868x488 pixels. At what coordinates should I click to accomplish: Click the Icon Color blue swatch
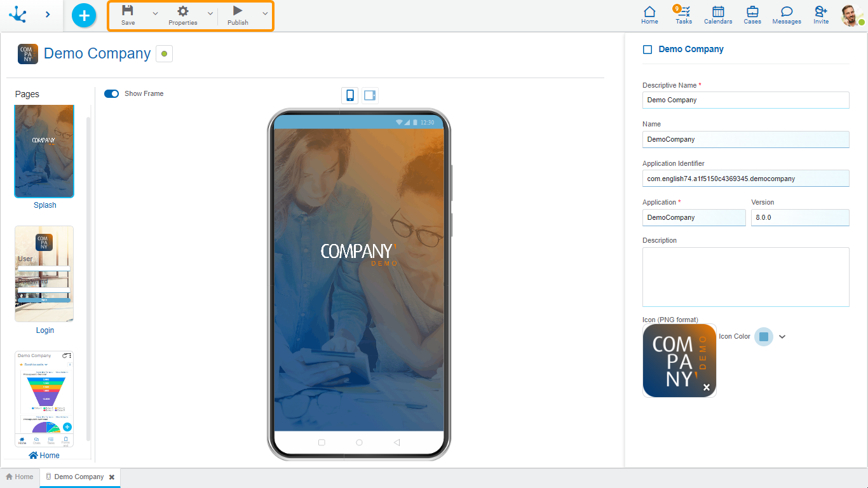click(x=764, y=337)
